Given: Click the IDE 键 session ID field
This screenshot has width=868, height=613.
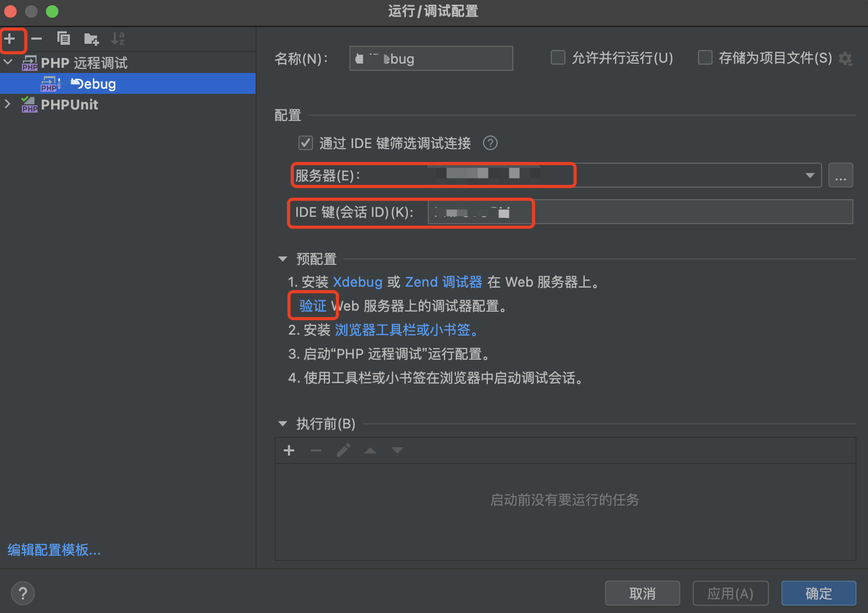Looking at the screenshot, I should coord(640,212).
